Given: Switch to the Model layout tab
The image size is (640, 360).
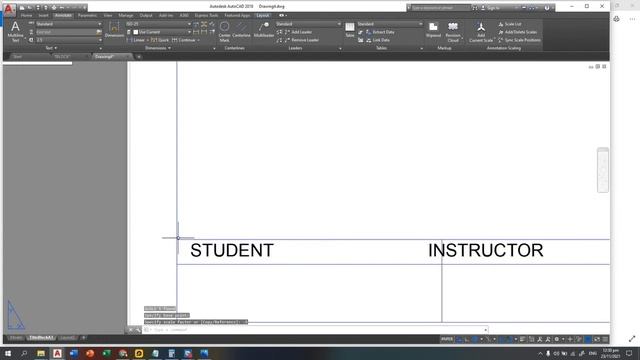Looking at the screenshot, I should [x=16, y=338].
